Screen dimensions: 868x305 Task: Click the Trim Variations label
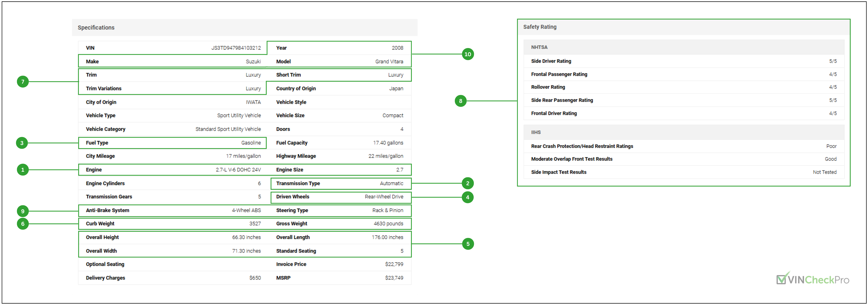point(103,89)
